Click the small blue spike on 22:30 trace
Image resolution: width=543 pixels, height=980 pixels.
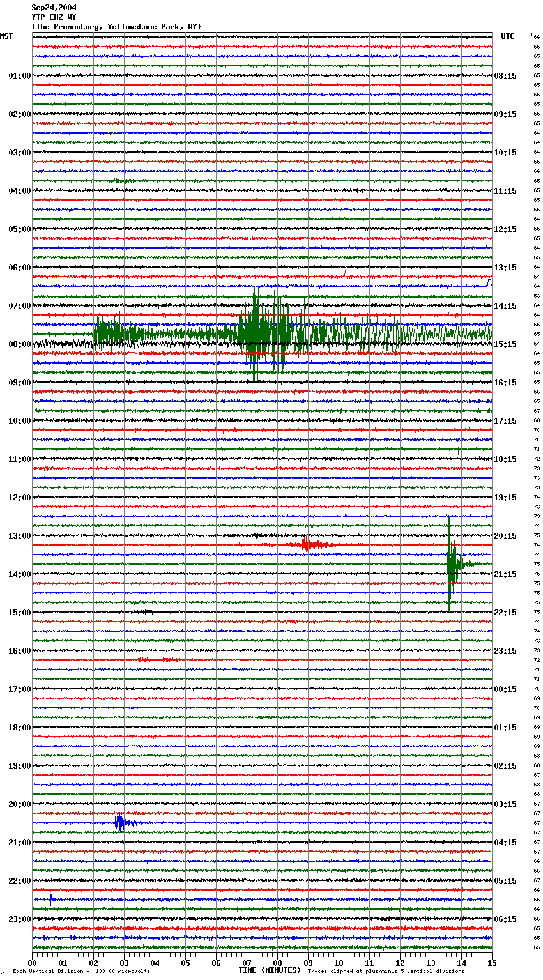click(51, 899)
